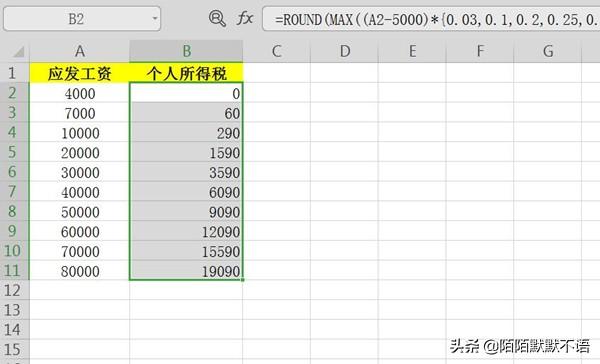The width and height of the screenshot is (600, 364).
Task: Select column D header
Action: click(344, 51)
